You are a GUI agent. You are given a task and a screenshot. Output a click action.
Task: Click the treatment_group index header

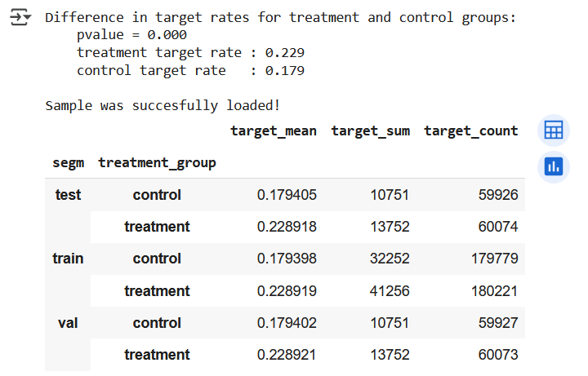tap(157, 162)
